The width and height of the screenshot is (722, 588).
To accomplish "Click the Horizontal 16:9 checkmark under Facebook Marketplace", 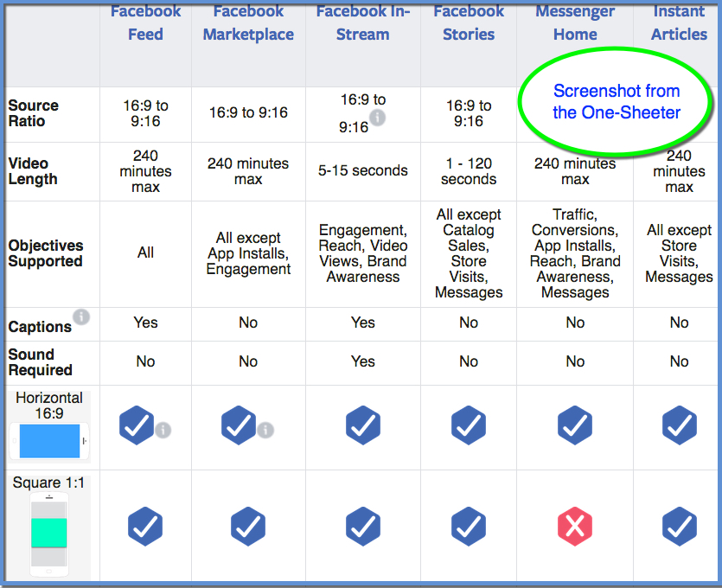I will 239,425.
